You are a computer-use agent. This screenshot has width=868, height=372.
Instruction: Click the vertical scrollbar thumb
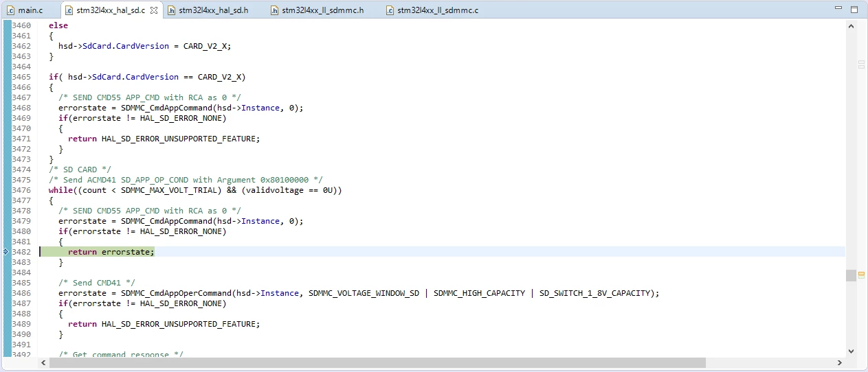(x=851, y=275)
